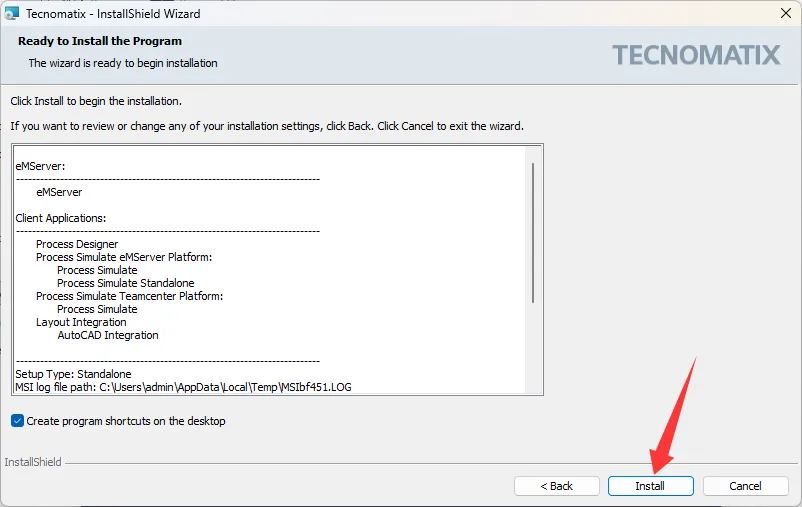Click the TECNOMATIX logo

point(696,55)
